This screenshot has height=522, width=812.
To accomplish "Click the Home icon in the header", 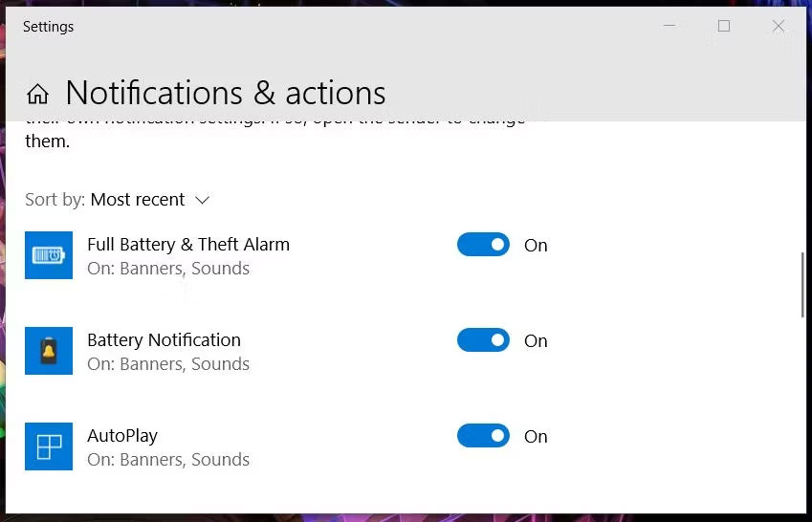I will 38,94.
